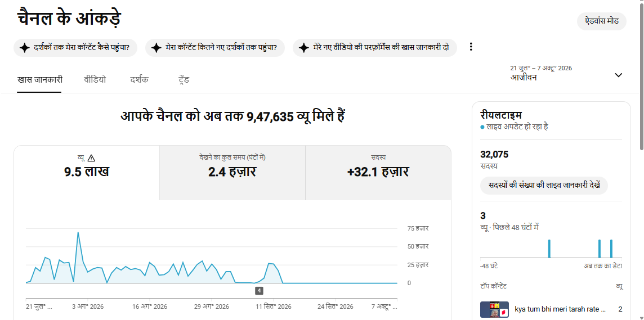The image size is (644, 320).
Task: Click the red Shorts badge on thumbnail
Action: click(x=504, y=313)
